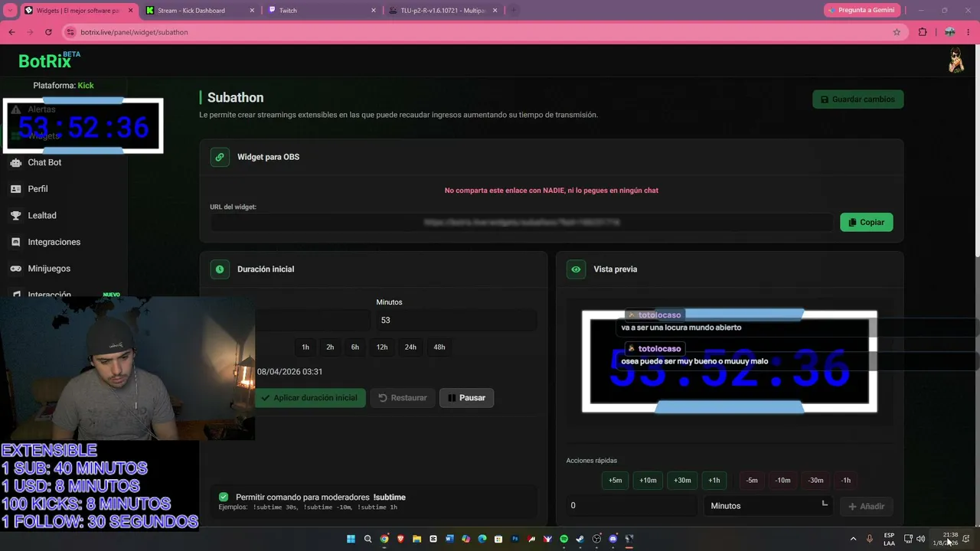Open the volume control in system tray

(920, 539)
